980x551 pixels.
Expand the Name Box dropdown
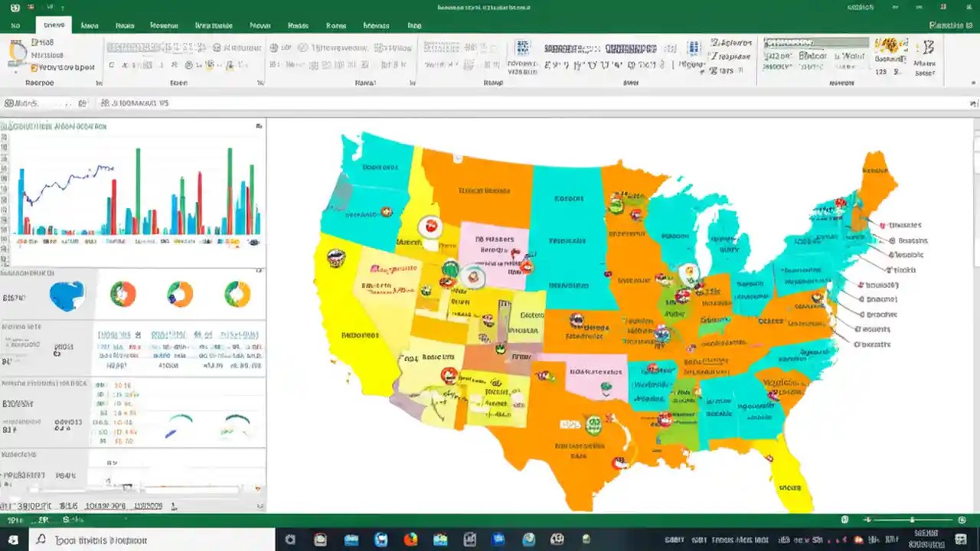[83, 103]
